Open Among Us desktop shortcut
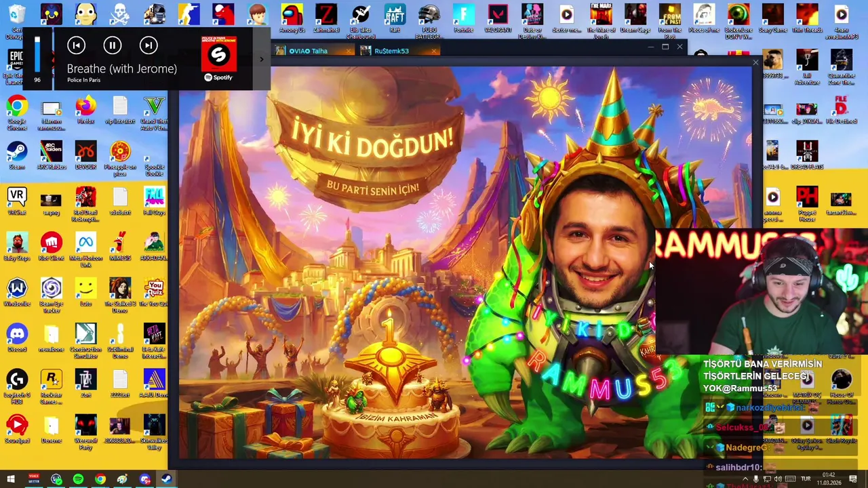 (292, 18)
